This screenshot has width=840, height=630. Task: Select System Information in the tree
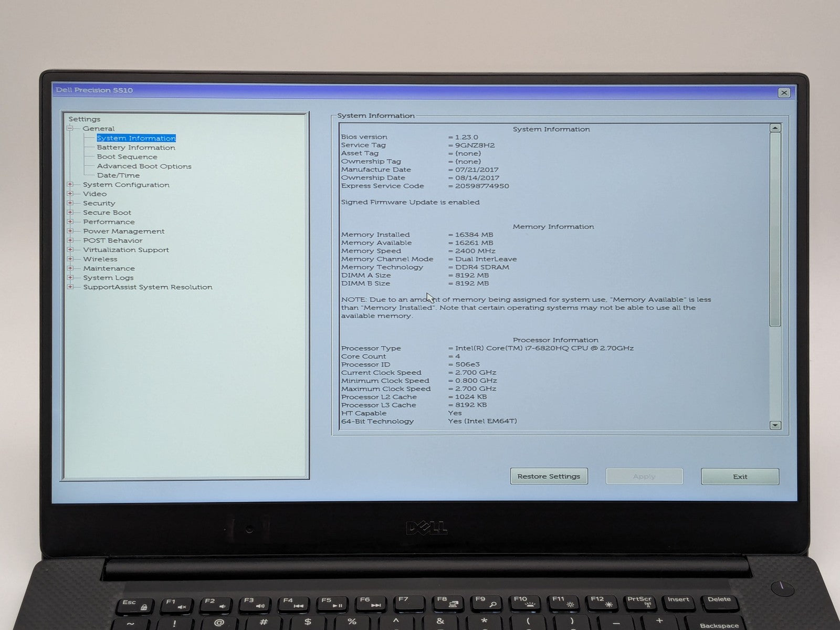[136, 138]
